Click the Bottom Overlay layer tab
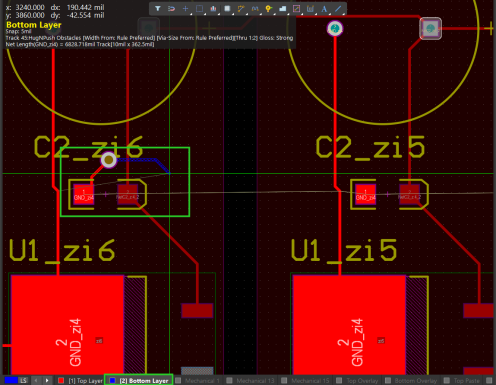The image size is (496, 385). [412, 380]
